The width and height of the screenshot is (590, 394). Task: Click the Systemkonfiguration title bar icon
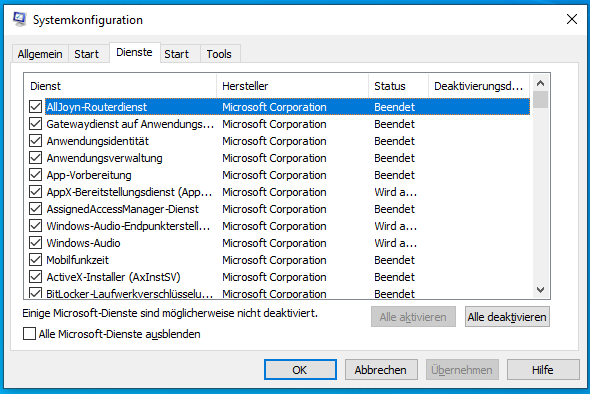pyautogui.click(x=19, y=19)
